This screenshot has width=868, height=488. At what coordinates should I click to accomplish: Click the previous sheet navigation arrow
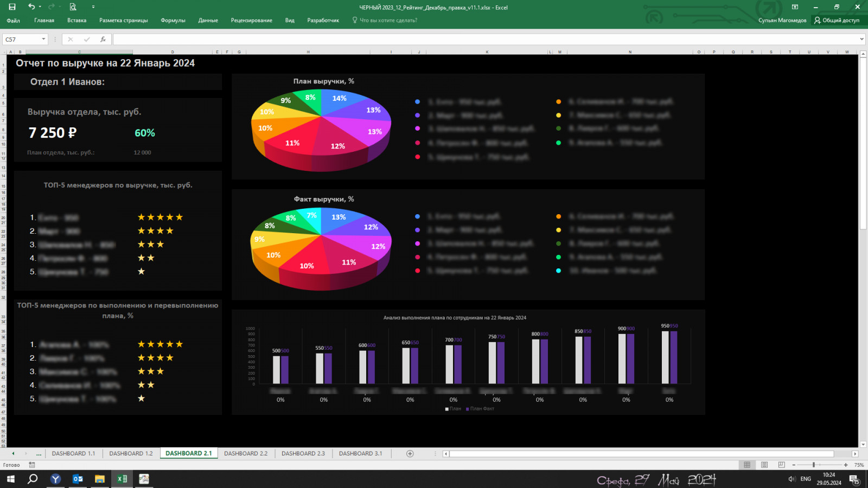click(12, 453)
